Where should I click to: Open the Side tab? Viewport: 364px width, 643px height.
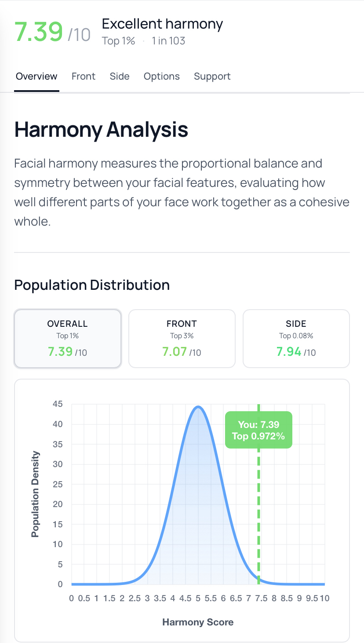pos(120,77)
